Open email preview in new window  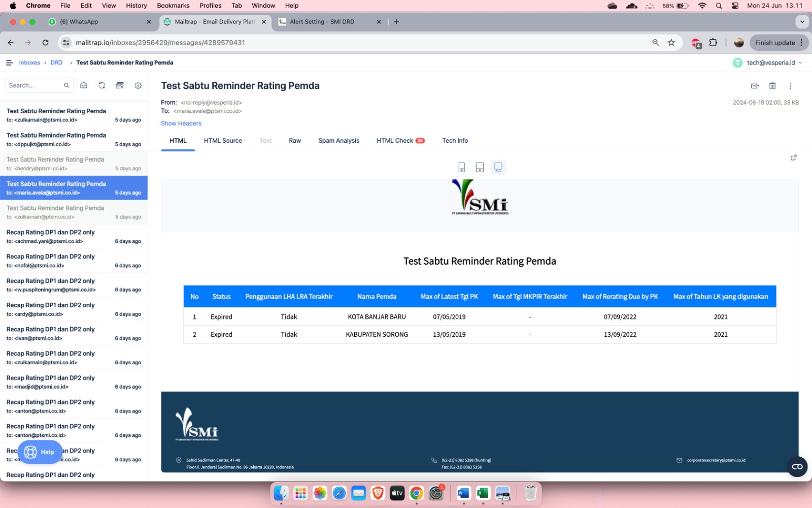pyautogui.click(x=793, y=157)
